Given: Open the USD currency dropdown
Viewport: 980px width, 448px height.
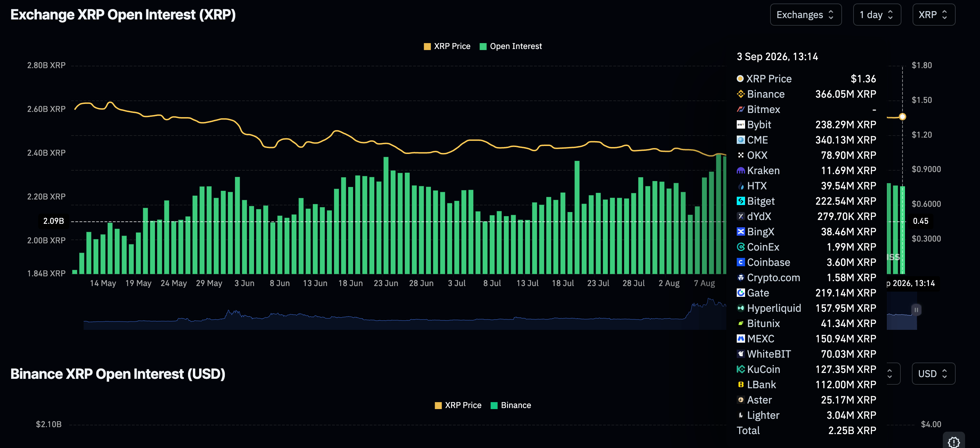Looking at the screenshot, I should (x=933, y=373).
